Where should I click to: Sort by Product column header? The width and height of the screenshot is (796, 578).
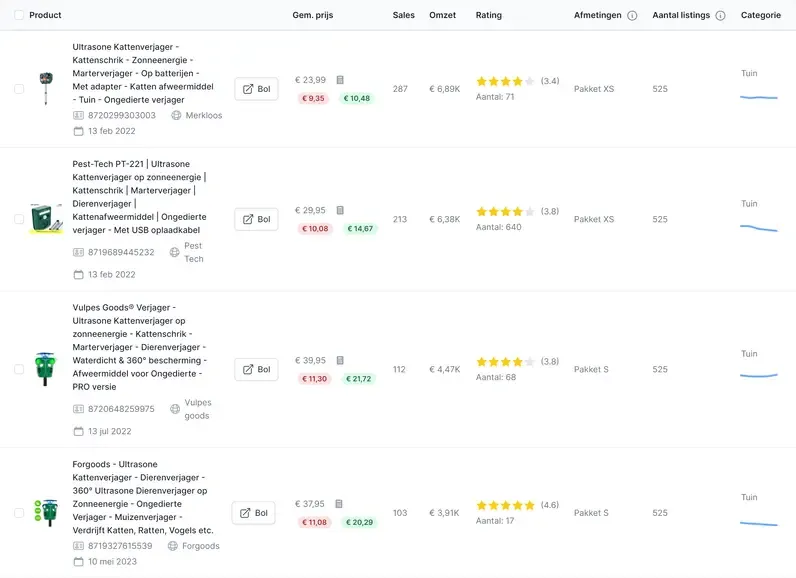tap(45, 15)
